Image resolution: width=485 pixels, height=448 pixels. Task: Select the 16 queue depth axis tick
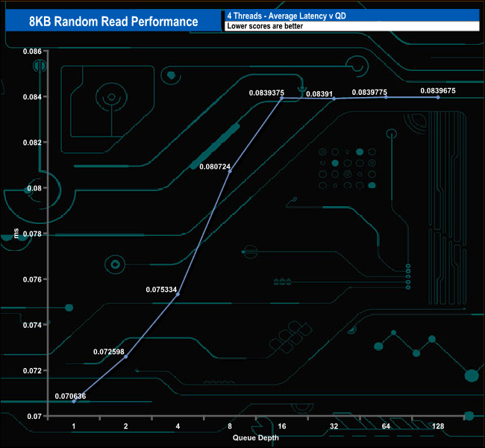tap(281, 426)
